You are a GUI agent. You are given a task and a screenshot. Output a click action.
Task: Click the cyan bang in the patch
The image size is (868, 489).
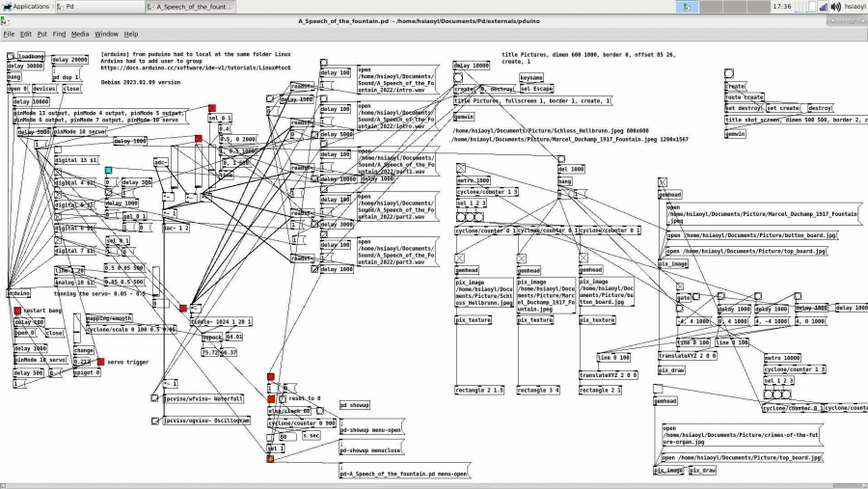point(108,171)
